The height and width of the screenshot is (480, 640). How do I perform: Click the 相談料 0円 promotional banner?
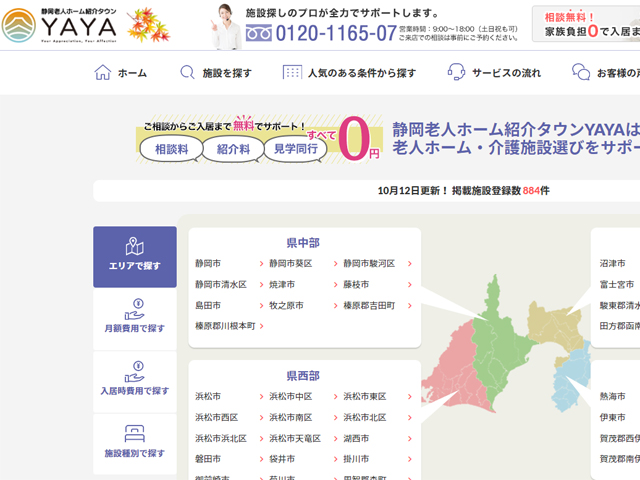(x=261, y=140)
